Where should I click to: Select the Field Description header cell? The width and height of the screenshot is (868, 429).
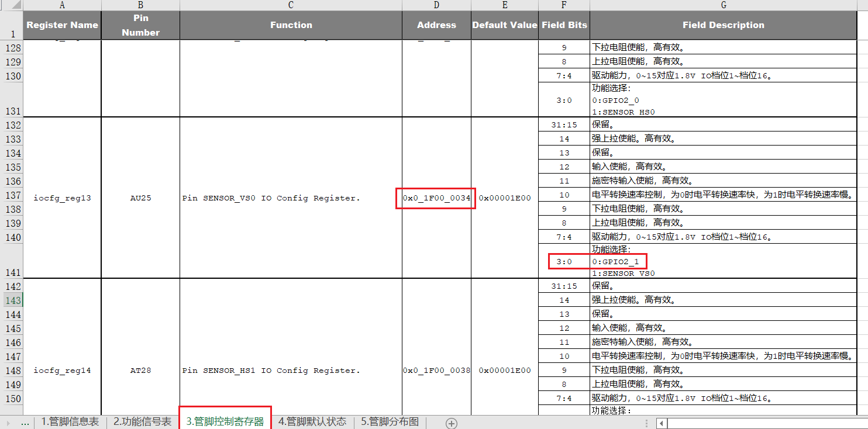724,25
